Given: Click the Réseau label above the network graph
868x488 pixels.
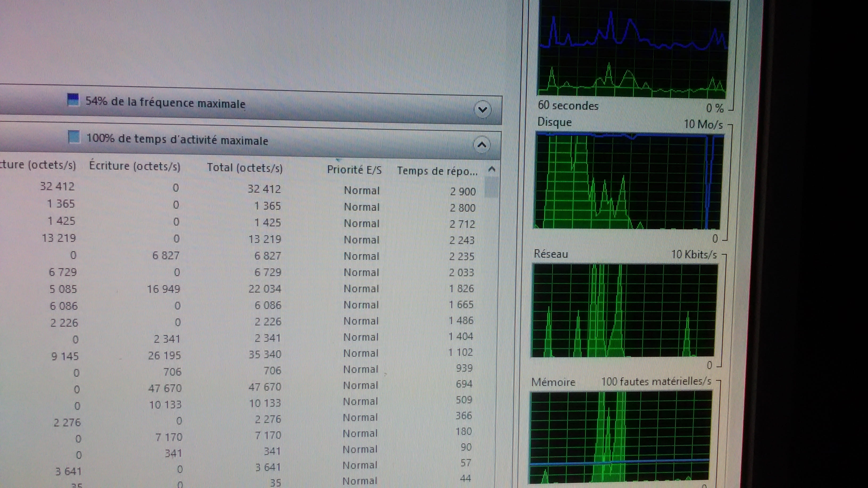Looking at the screenshot, I should [551, 254].
